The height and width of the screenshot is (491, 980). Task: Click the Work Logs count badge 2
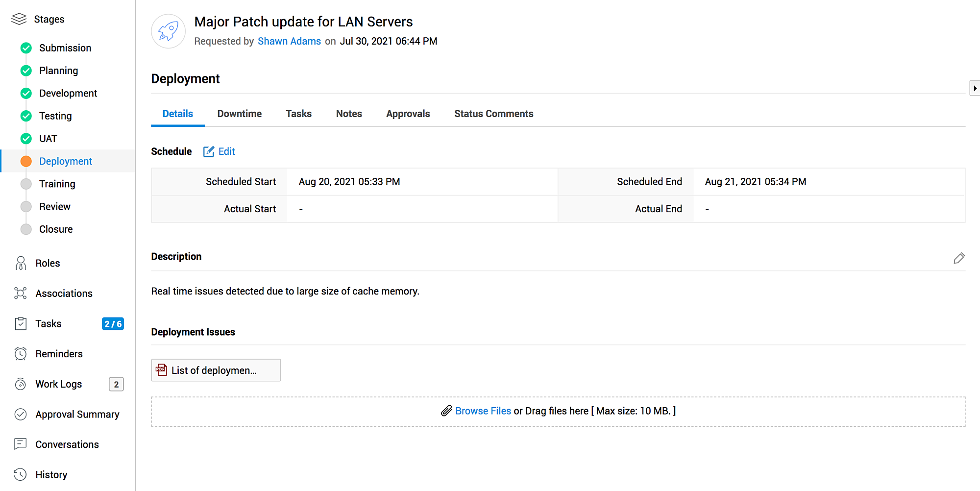[x=116, y=384]
